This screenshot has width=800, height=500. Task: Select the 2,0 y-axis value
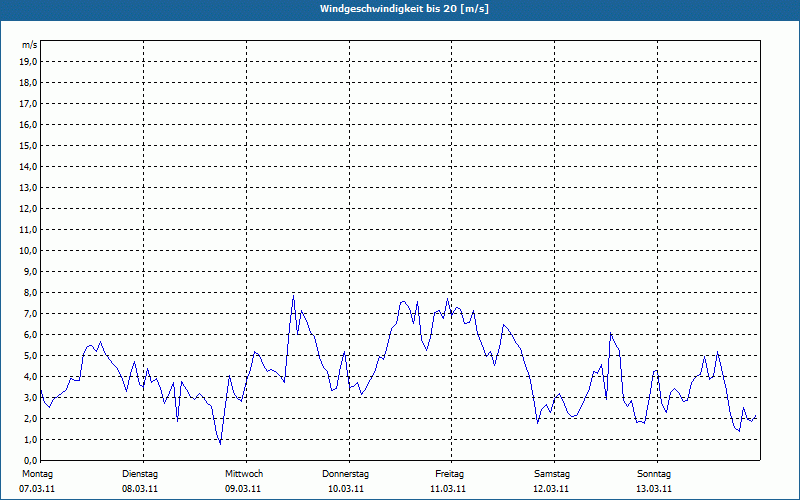click(x=31, y=418)
